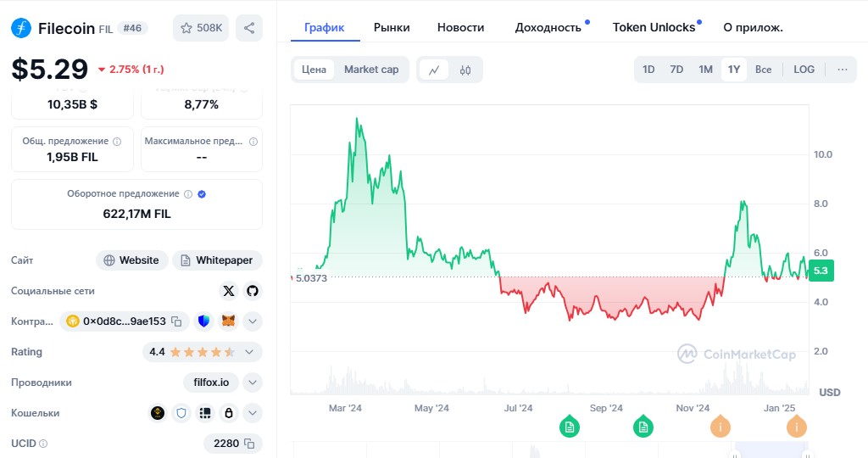Open the X (Twitter) social link
868x458 pixels.
[x=228, y=291]
